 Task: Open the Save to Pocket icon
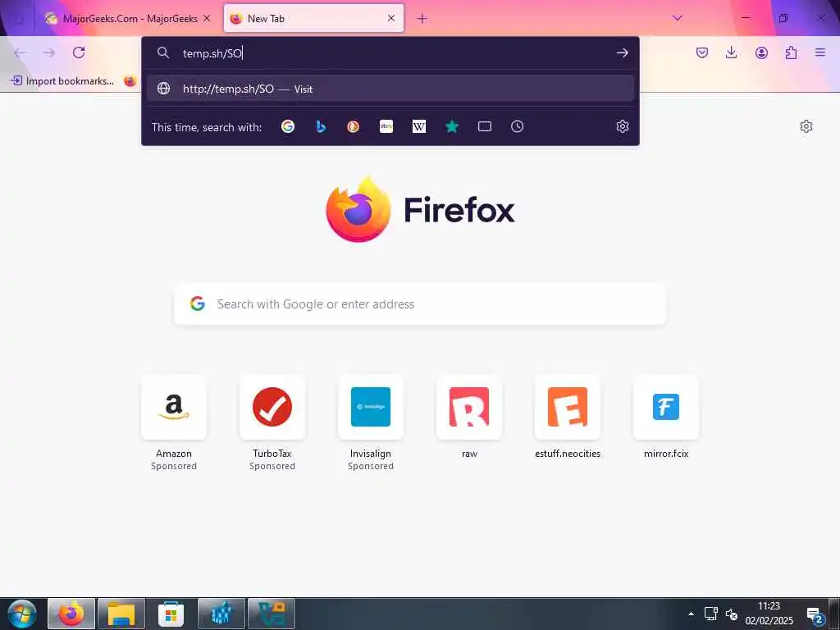point(702,52)
